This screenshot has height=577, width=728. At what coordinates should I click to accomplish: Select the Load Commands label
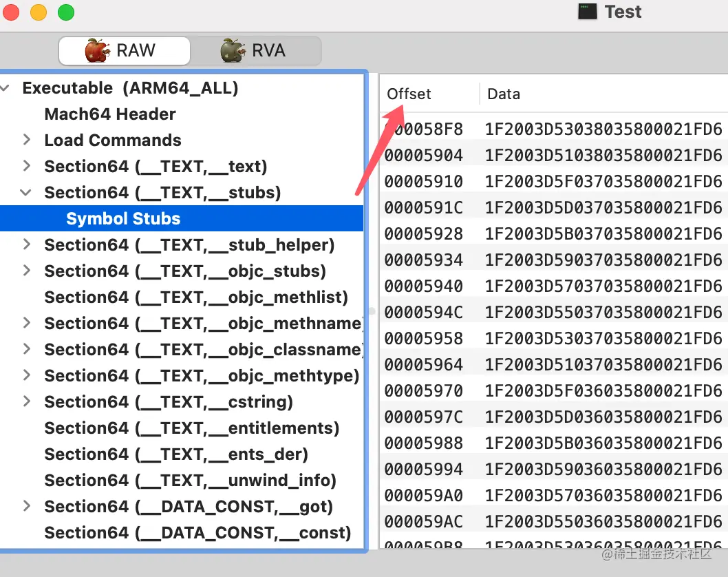(x=113, y=140)
